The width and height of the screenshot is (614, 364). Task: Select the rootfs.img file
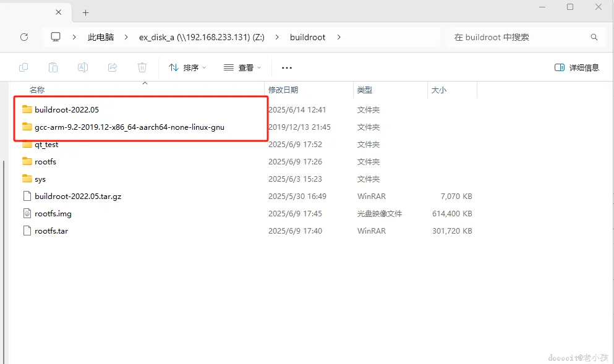(x=53, y=213)
